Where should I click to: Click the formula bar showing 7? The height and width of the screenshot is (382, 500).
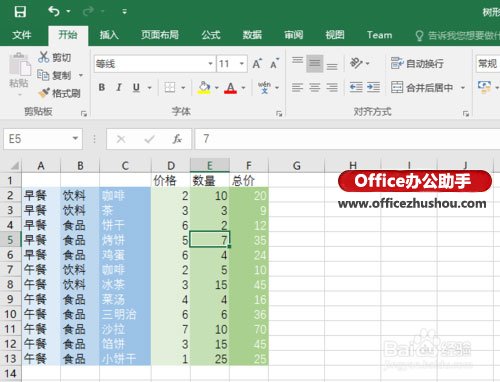coord(347,139)
